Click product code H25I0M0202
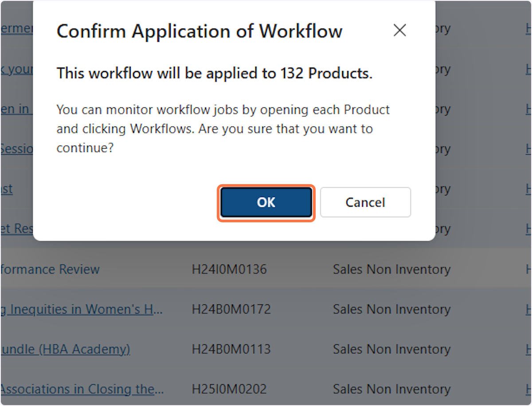 [x=229, y=389]
